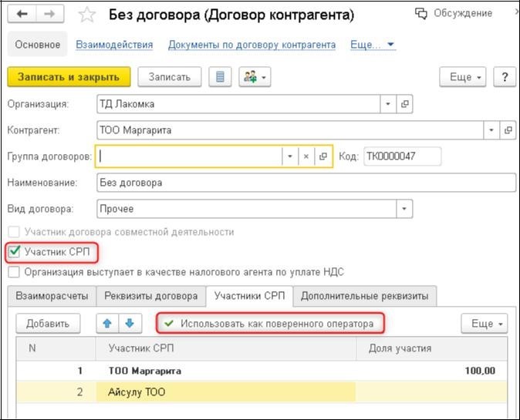Add form to favorites with star icon
This screenshot has height=420, width=520.
(87, 15)
